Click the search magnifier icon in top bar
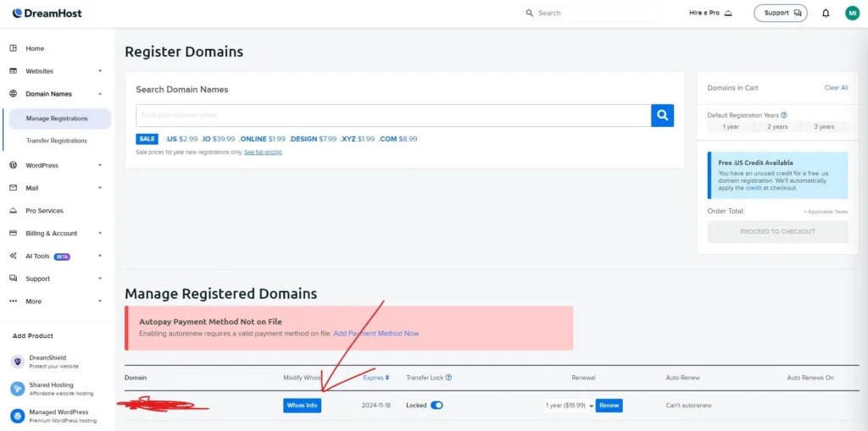This screenshot has height=431, width=868. [529, 13]
